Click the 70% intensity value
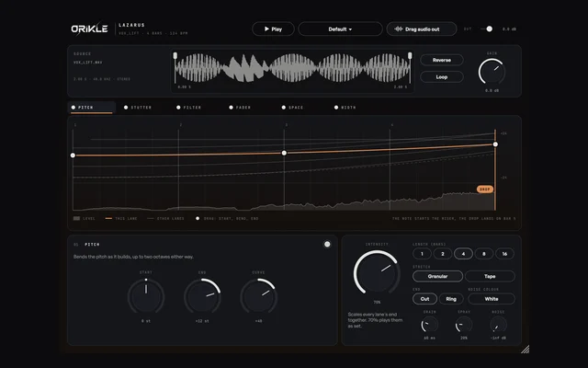588x368 pixels. (377, 303)
